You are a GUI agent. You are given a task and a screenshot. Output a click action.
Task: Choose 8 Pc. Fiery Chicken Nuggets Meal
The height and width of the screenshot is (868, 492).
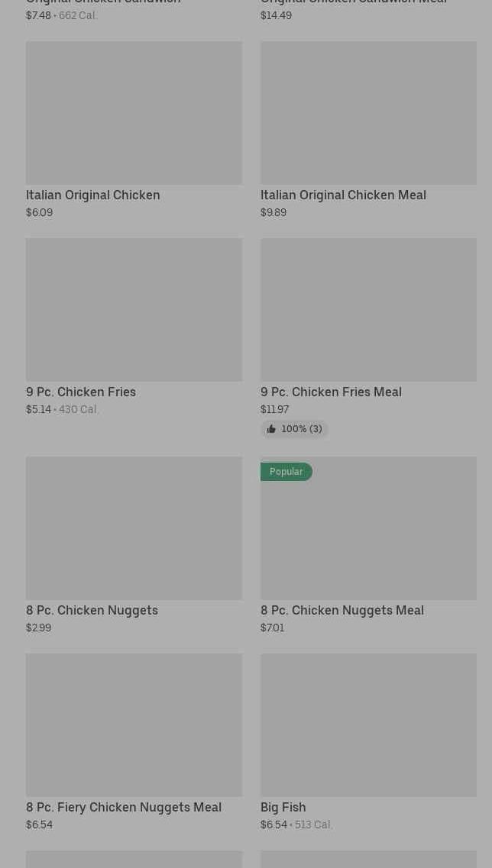[123, 808]
